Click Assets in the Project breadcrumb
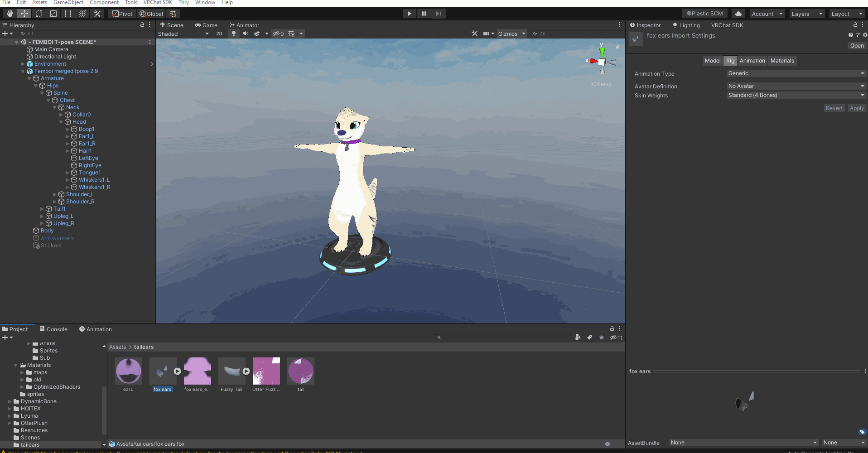This screenshot has height=453, width=868. [x=117, y=347]
